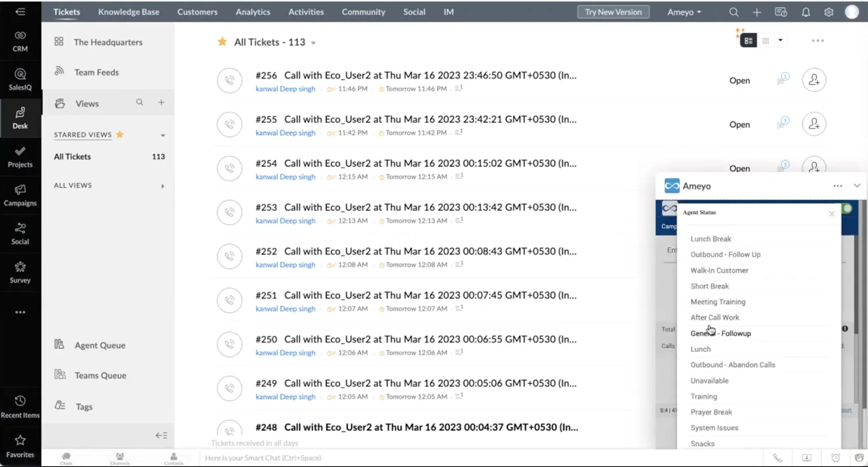
Task: Open Ameyo widget more options
Action: 838,186
